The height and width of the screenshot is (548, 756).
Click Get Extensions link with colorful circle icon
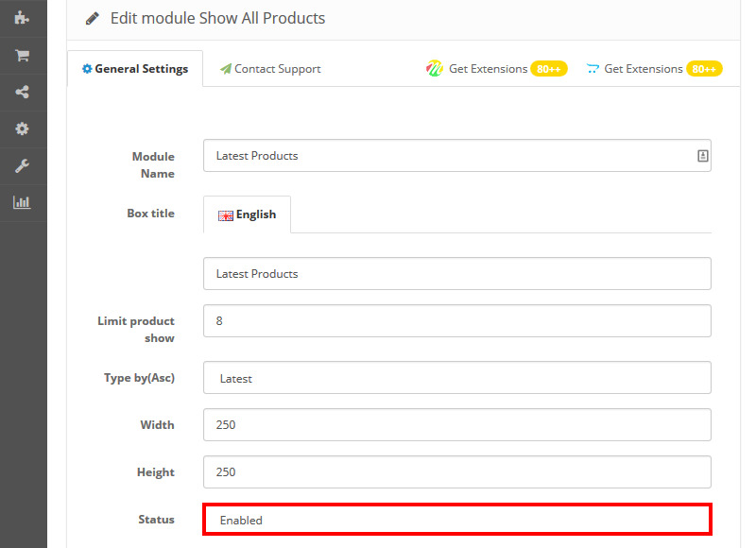click(487, 69)
